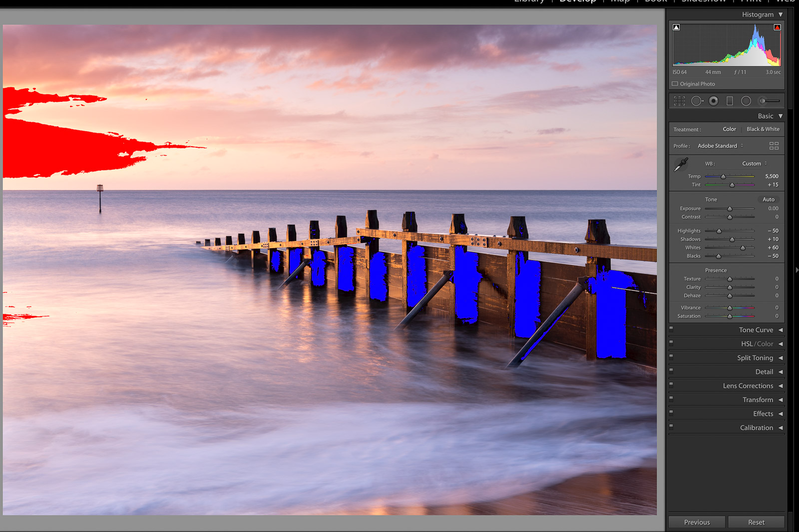Viewport: 799px width, 532px height.
Task: Click the Previous button
Action: (x=697, y=522)
